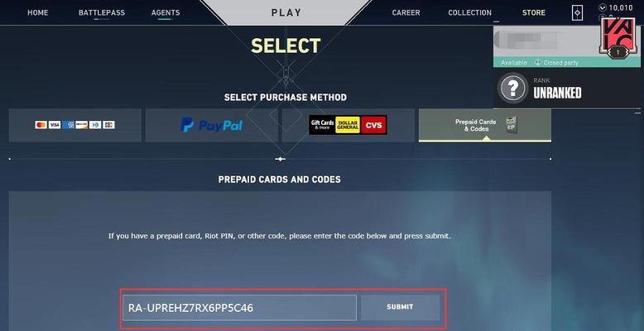Submit the prepaid code

(x=400, y=307)
